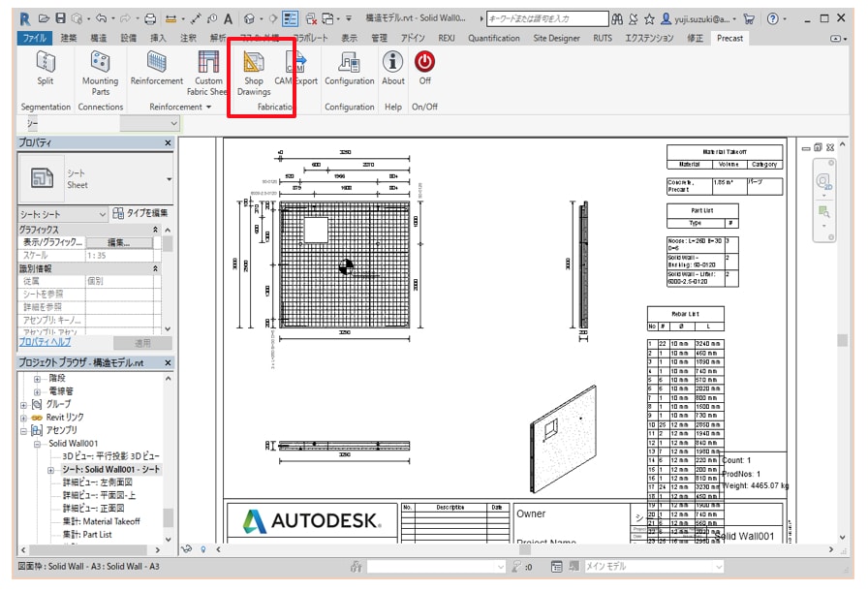Click the zoom region icon on navigation bar
868x591 pixels.
[x=823, y=211]
